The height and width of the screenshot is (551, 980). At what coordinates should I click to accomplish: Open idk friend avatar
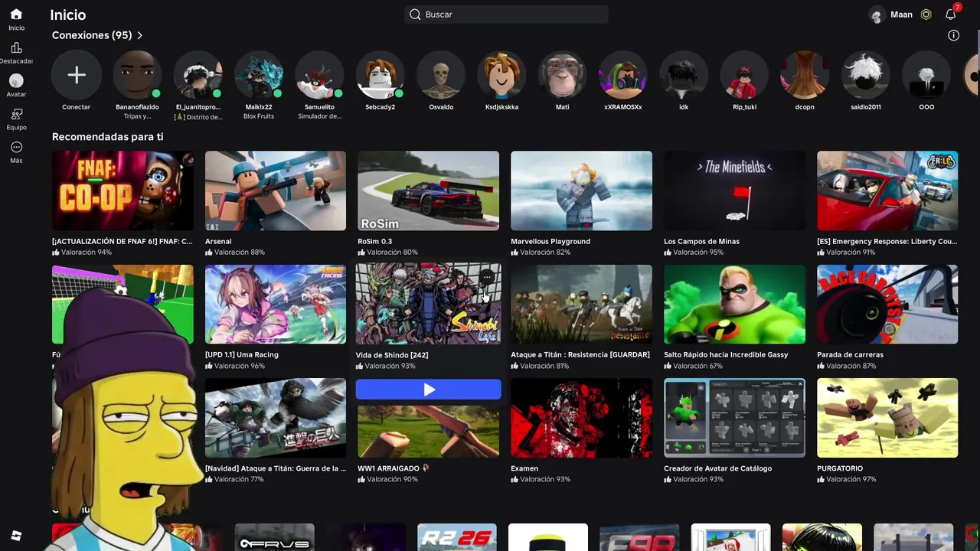(684, 75)
